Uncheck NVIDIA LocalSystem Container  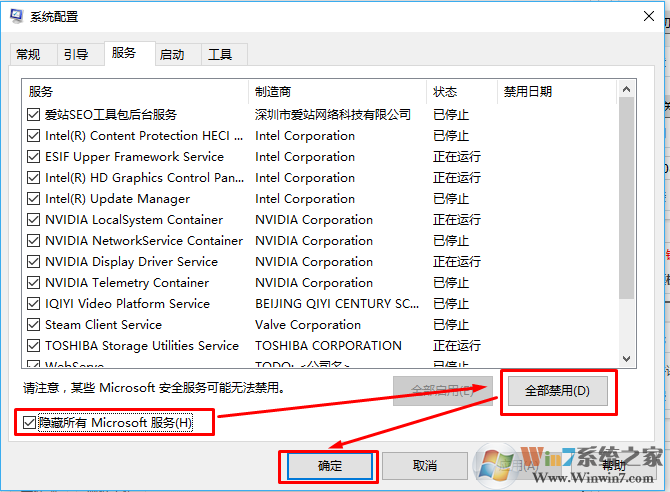[x=33, y=219]
